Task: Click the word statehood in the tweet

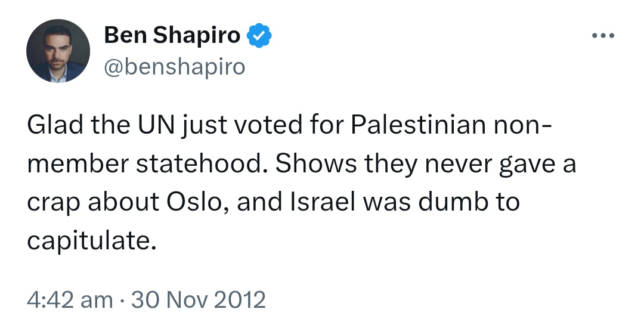Action: (202, 163)
